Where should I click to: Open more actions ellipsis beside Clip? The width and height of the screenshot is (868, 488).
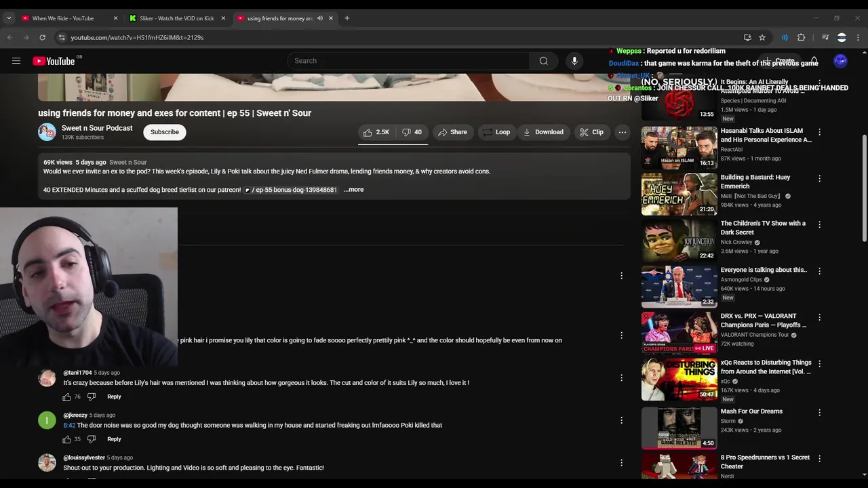623,132
